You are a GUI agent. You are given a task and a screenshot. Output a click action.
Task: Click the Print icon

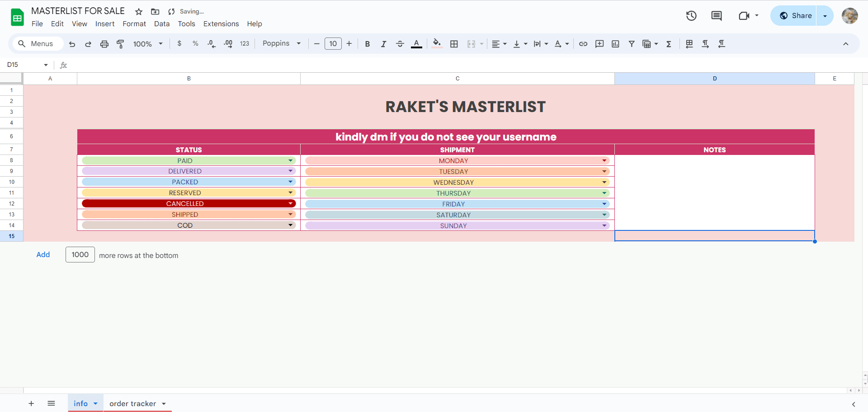[104, 44]
